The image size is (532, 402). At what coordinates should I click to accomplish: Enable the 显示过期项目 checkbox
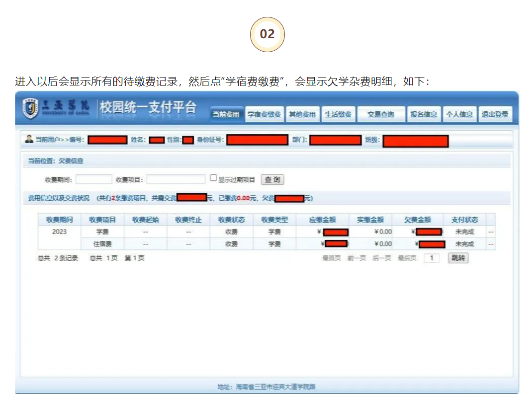click(x=213, y=178)
